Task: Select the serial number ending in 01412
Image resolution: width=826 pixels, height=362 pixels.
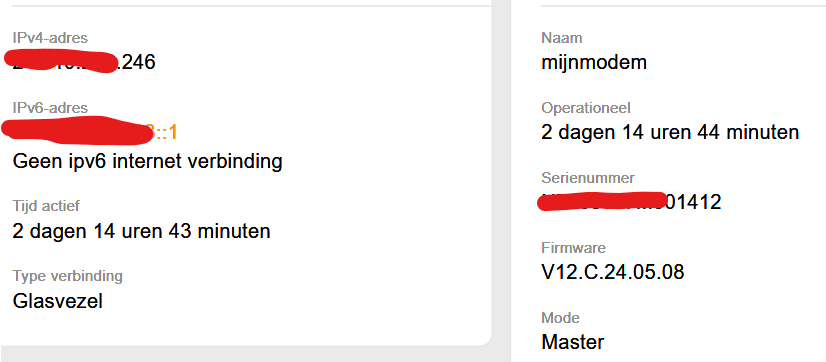Action: point(631,202)
